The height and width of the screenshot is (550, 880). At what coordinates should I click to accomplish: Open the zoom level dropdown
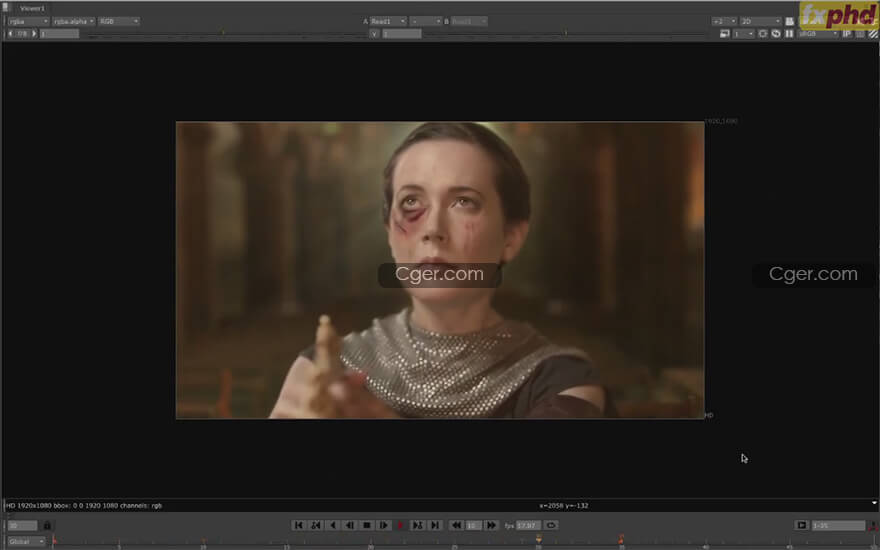click(724, 21)
